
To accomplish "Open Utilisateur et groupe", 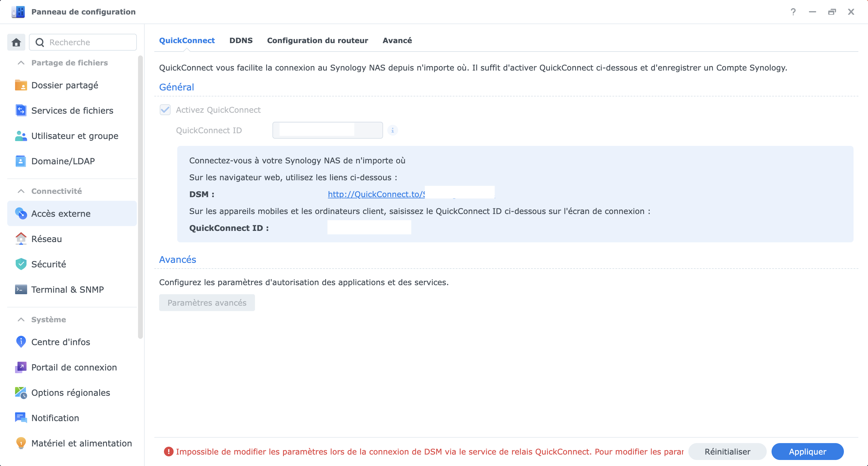I will 75,136.
